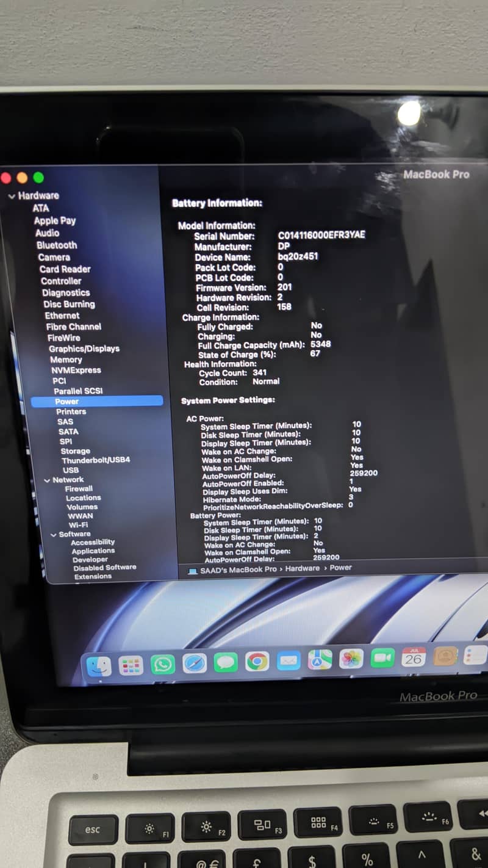Open Safari browser in the Dock
Image resolution: width=488 pixels, height=868 pixels.
[195, 663]
